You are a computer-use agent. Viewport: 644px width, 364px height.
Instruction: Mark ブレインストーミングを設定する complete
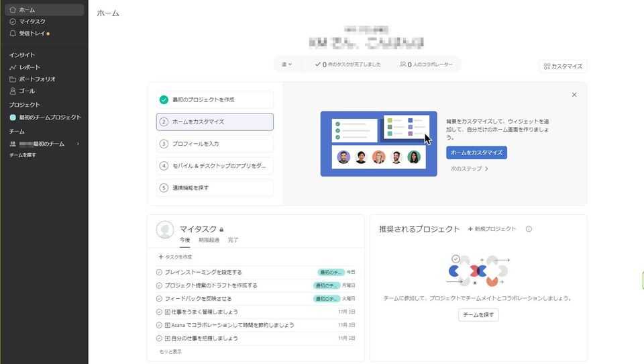coord(160,272)
